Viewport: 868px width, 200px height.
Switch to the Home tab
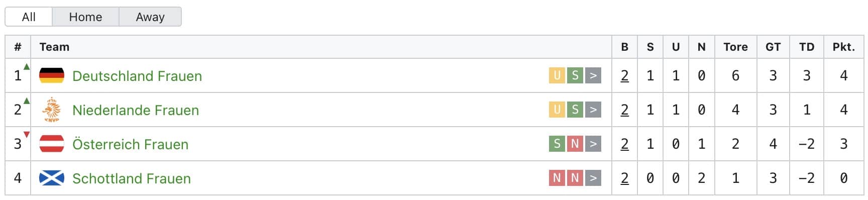85,17
